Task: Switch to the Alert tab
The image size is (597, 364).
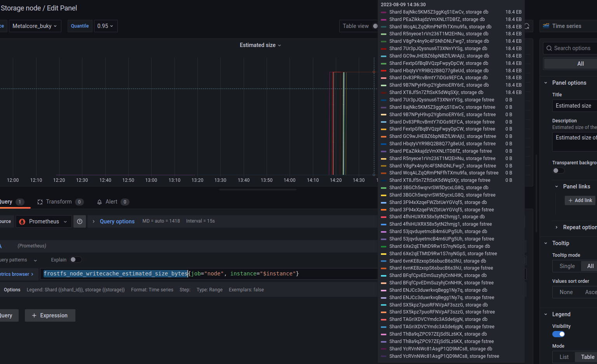Action: [x=113, y=202]
